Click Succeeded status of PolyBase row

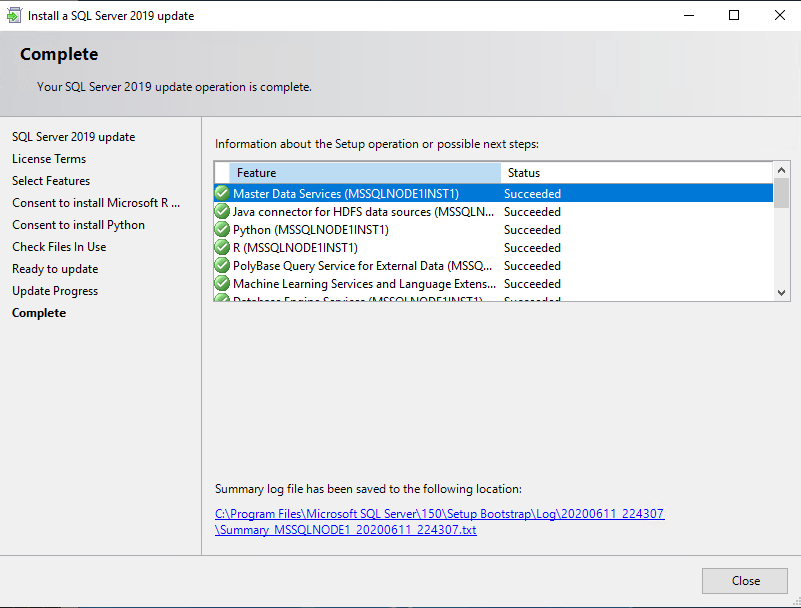(x=532, y=266)
